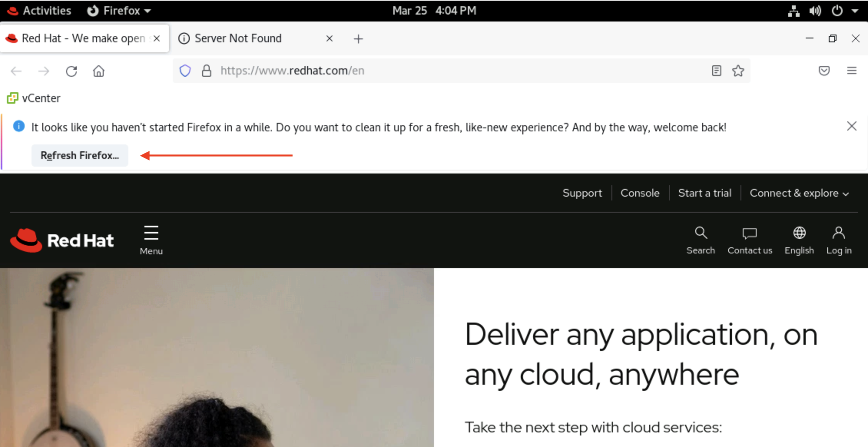Viewport: 868px width, 447px height.
Task: Click the Console nav item
Action: click(x=640, y=193)
